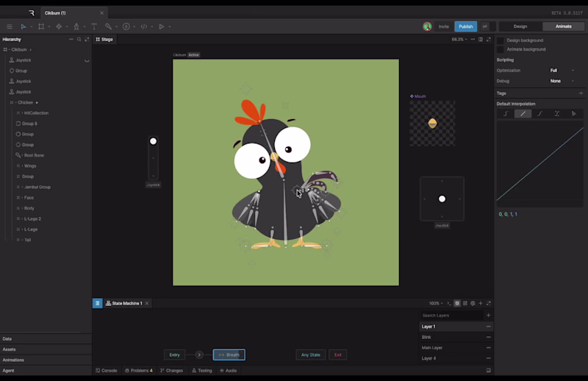Search the Hierarchy panel
The height and width of the screenshot is (381, 588).
point(79,40)
